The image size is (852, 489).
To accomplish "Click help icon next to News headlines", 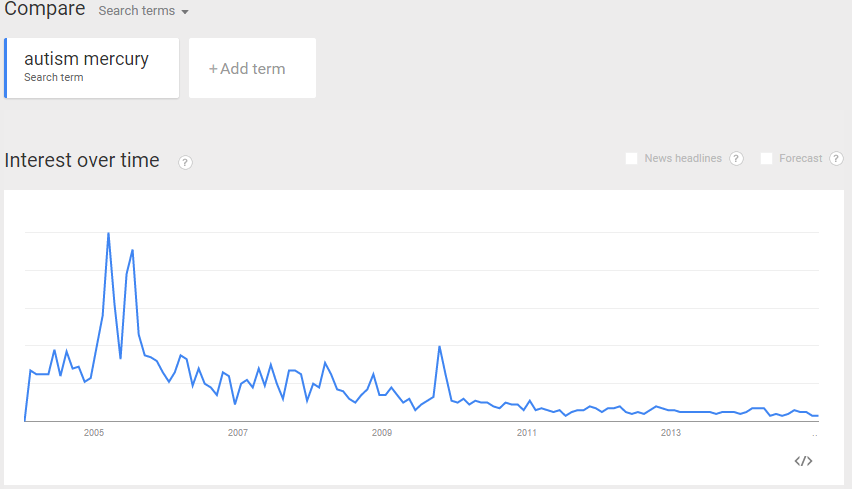I will click(x=736, y=158).
